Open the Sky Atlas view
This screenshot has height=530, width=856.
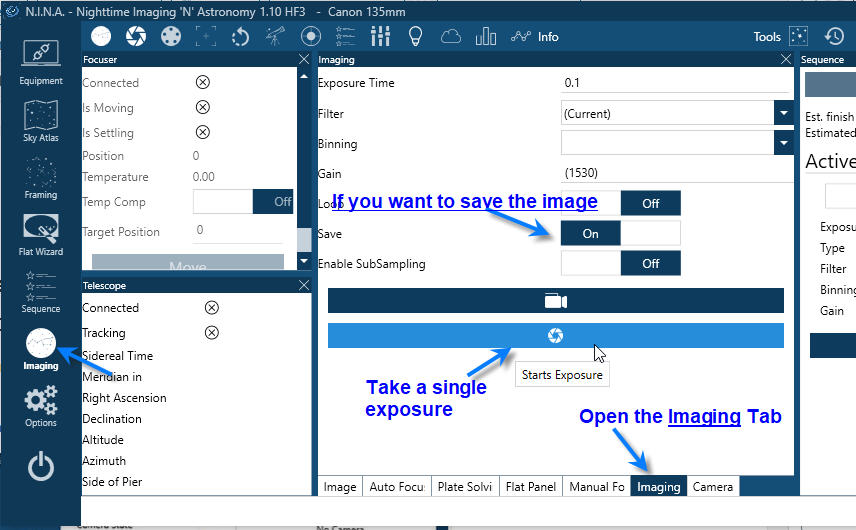pos(40,120)
